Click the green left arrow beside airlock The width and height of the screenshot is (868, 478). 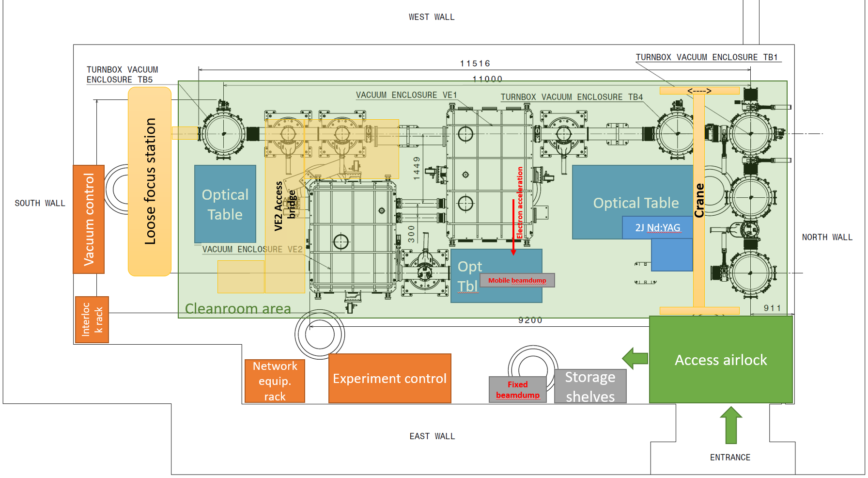(x=635, y=358)
